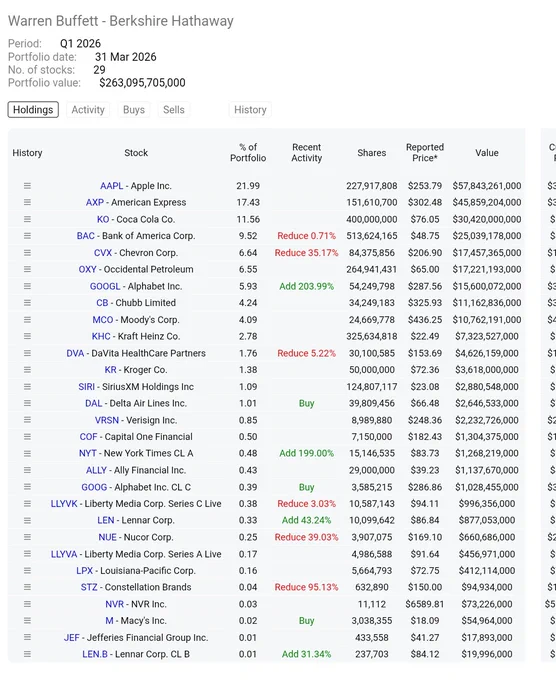Open history icon for Verisign Inc. row
Viewport: 556px width, 680px height.
tap(27, 420)
